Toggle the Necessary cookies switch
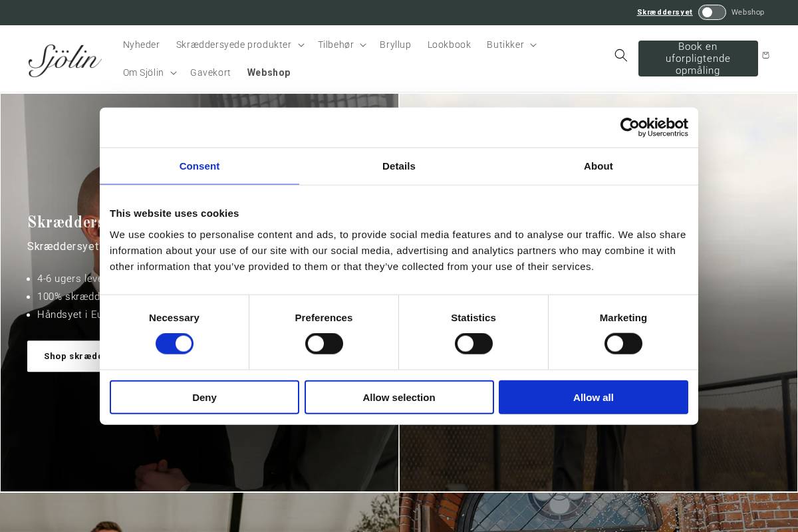Image resolution: width=798 pixels, height=532 pixels. pos(174,344)
